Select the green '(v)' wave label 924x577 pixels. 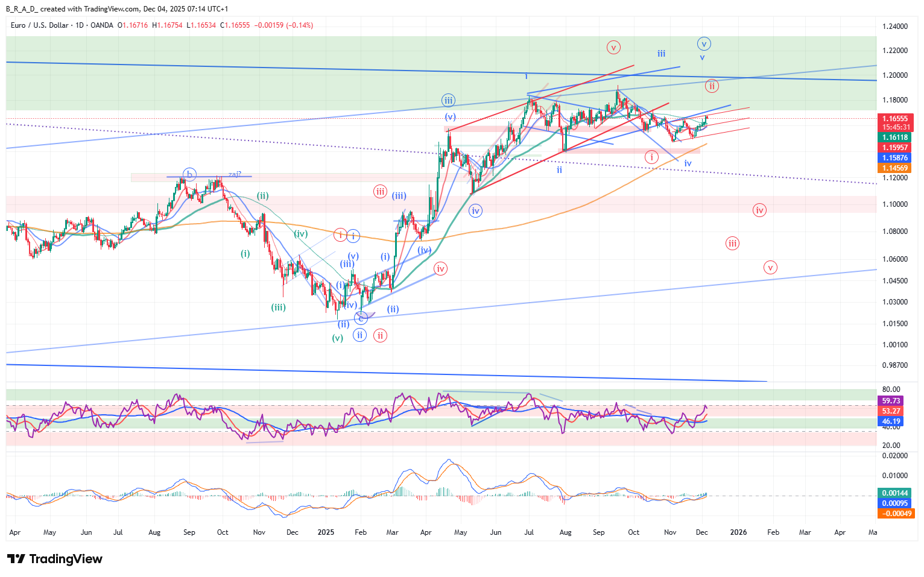click(338, 338)
